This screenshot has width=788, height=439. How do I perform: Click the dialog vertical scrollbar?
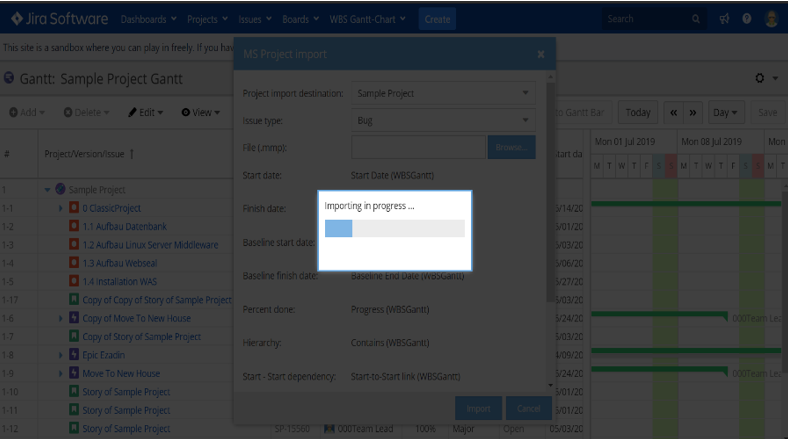[x=550, y=191]
